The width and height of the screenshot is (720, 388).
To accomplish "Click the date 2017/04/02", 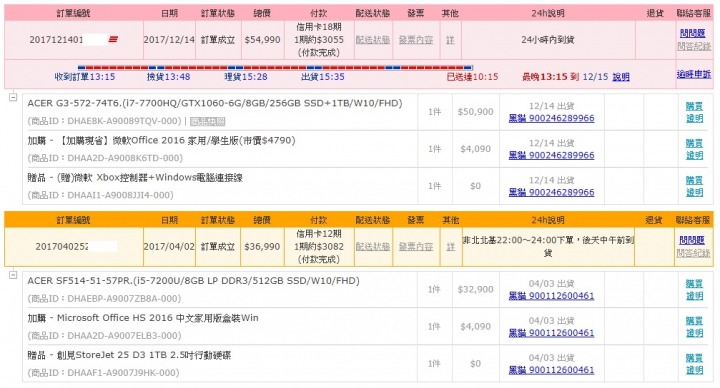I will pyautogui.click(x=169, y=247).
